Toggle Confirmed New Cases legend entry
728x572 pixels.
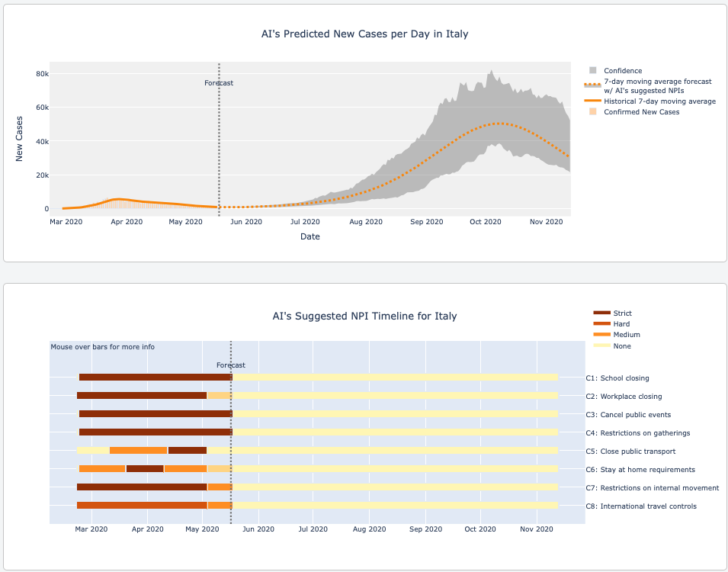pyautogui.click(x=641, y=112)
